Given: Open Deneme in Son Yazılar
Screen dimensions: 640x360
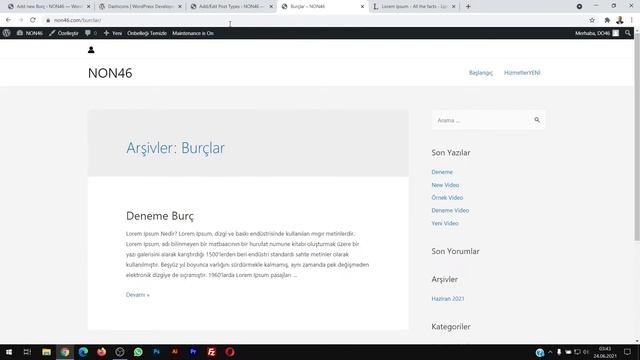Looking at the screenshot, I should 442,172.
